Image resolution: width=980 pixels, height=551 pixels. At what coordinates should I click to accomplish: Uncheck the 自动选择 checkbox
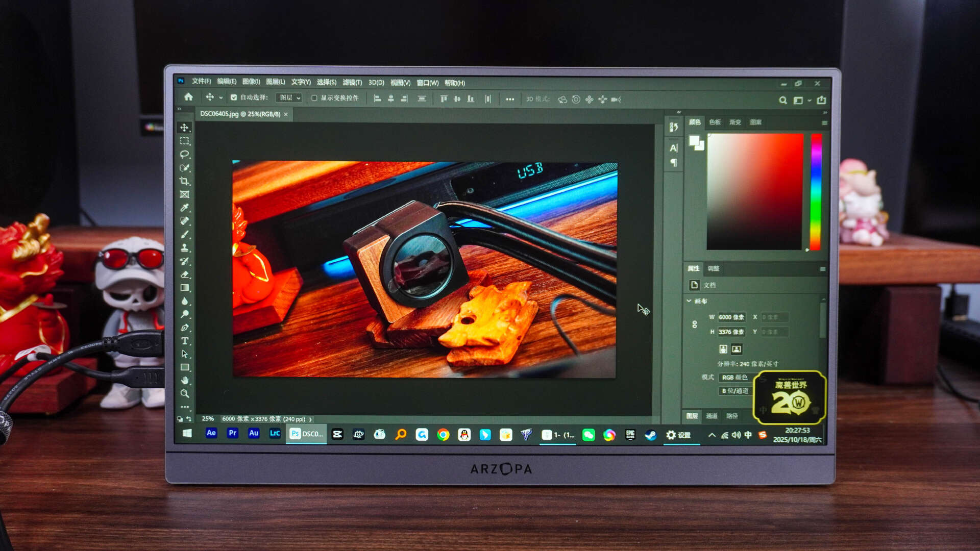[234, 97]
